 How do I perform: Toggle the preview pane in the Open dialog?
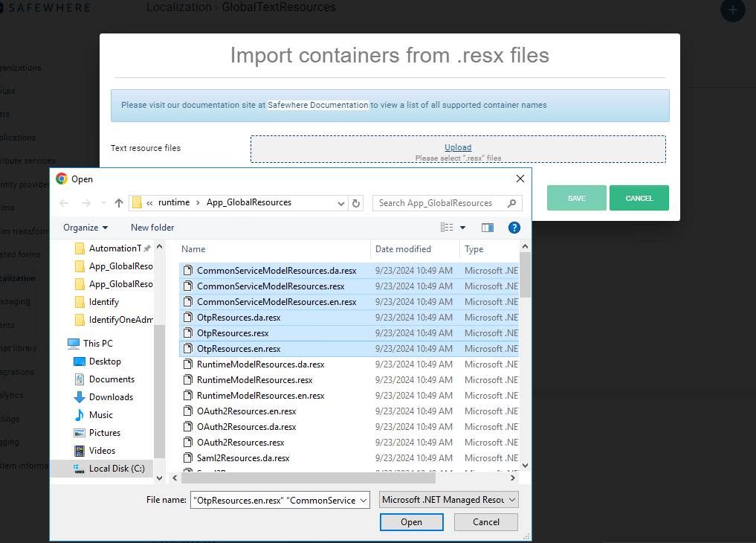(487, 227)
